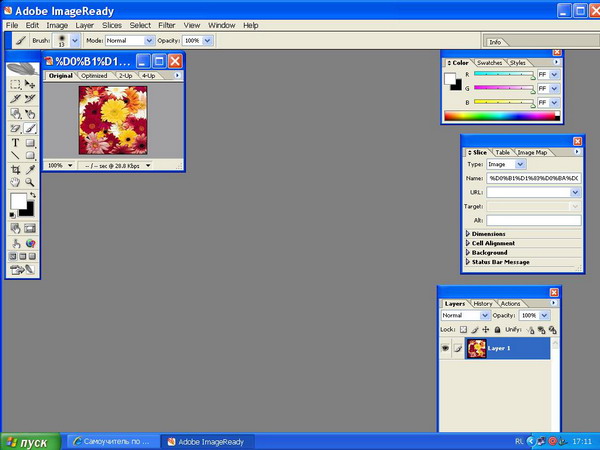This screenshot has width=600, height=450.
Task: Toggle lock transparent pixels in Layers
Action: [x=463, y=329]
